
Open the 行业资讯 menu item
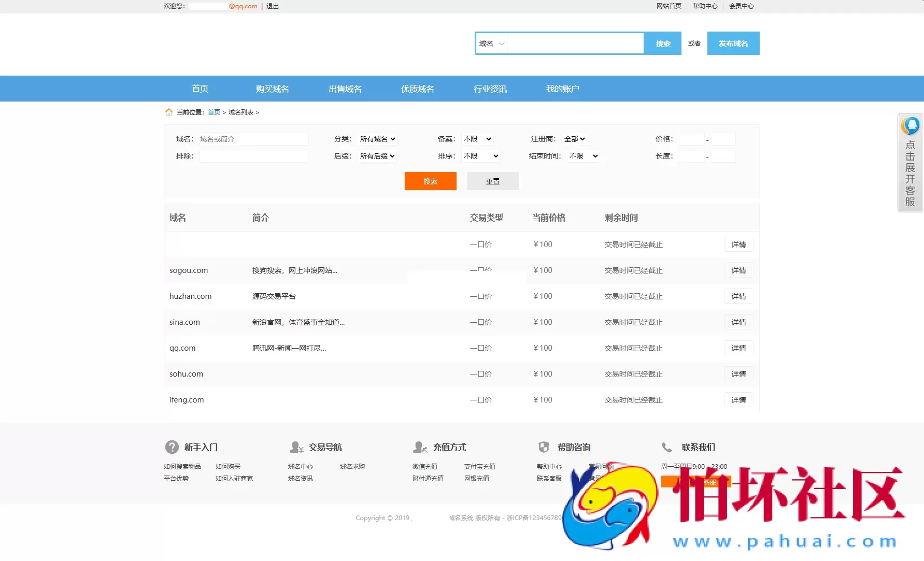[490, 89]
